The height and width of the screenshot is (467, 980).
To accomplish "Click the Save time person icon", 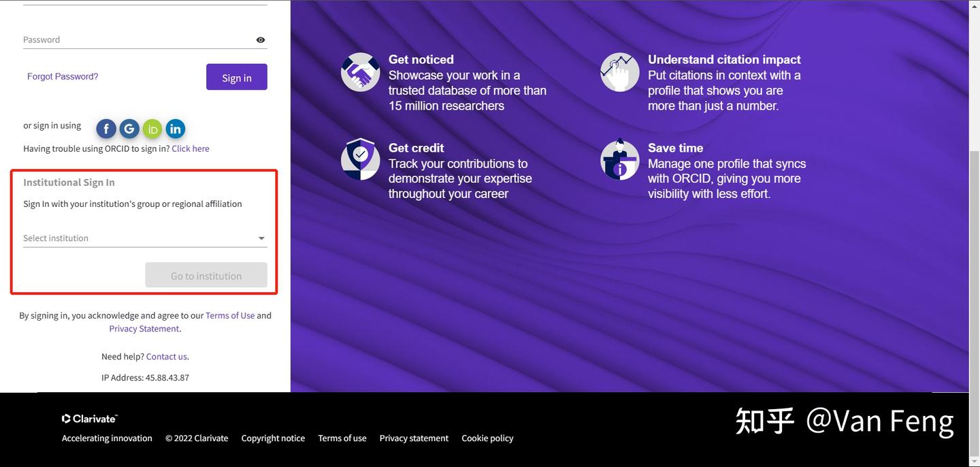I will tap(620, 159).
